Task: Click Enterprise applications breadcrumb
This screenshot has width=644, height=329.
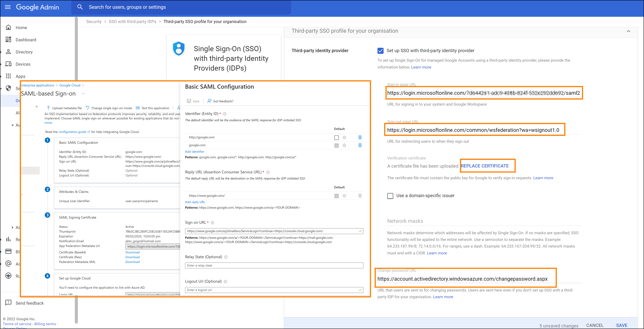Action: point(37,85)
